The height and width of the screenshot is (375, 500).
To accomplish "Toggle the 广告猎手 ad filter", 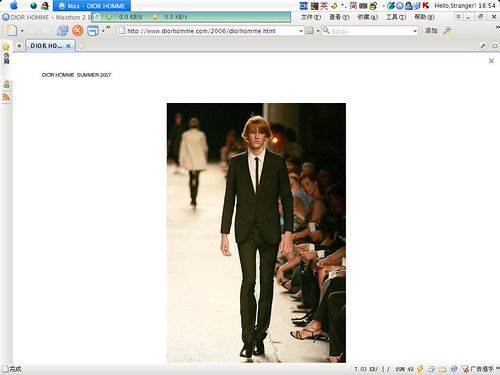I will point(478,369).
